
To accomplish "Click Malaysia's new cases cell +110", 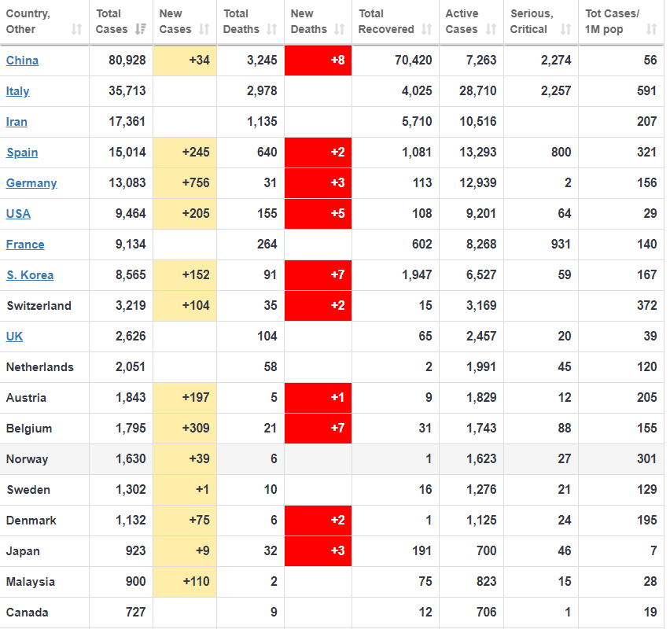I will 185,582.
